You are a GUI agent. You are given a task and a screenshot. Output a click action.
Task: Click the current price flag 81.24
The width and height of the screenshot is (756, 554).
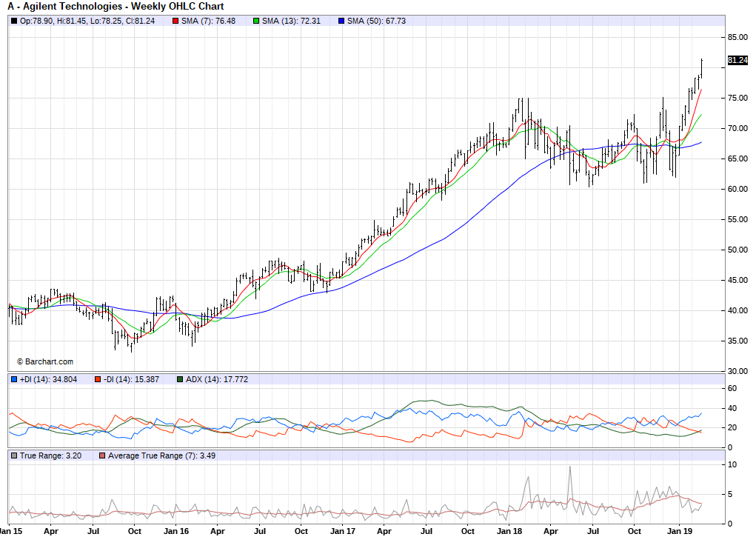click(737, 60)
